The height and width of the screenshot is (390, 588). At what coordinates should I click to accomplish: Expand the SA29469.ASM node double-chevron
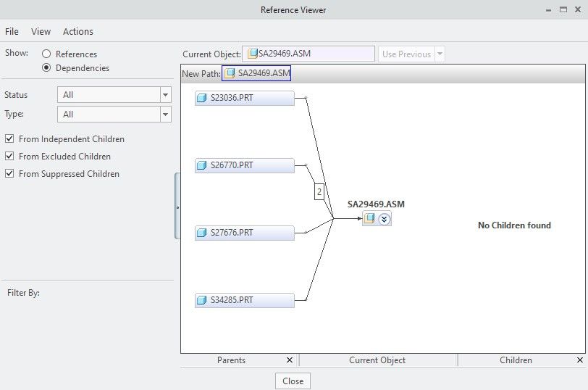coord(384,219)
